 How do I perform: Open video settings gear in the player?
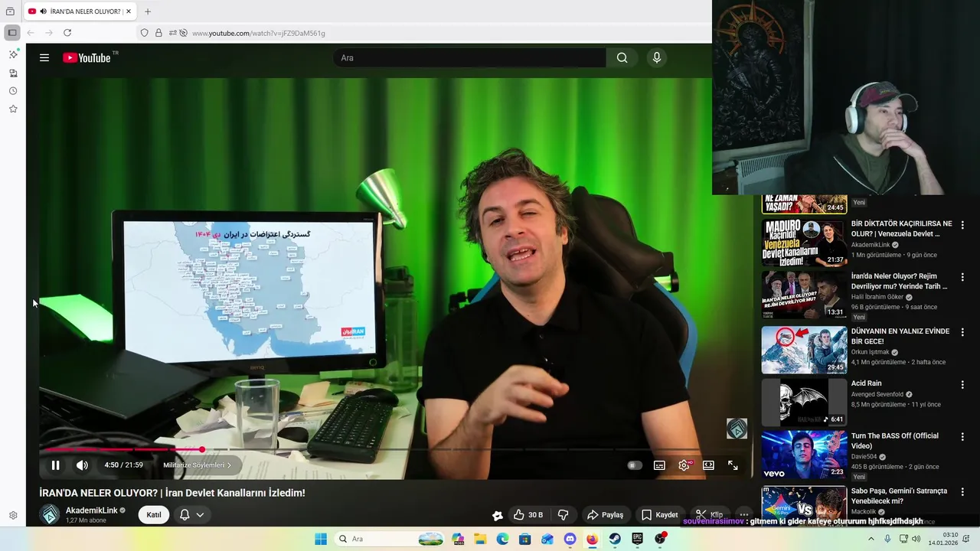click(684, 465)
